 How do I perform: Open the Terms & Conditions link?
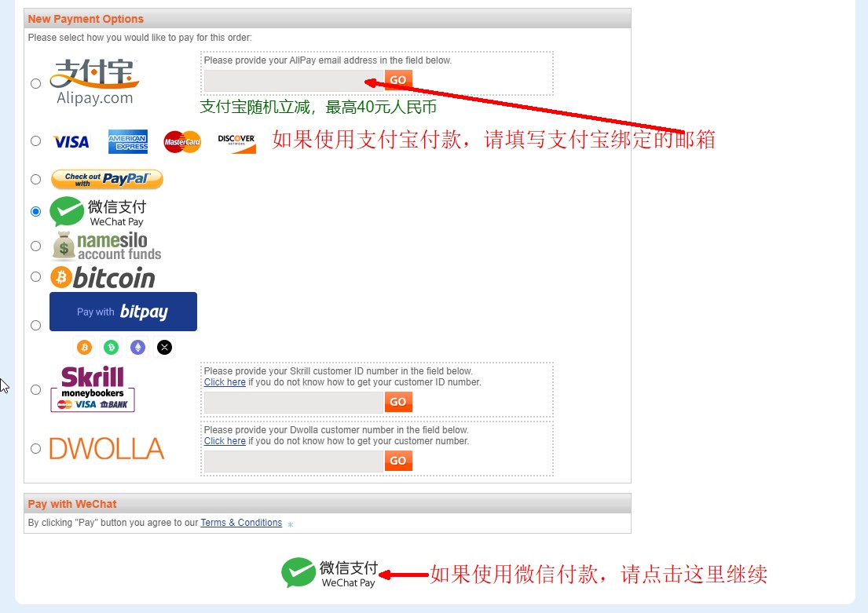[241, 523]
